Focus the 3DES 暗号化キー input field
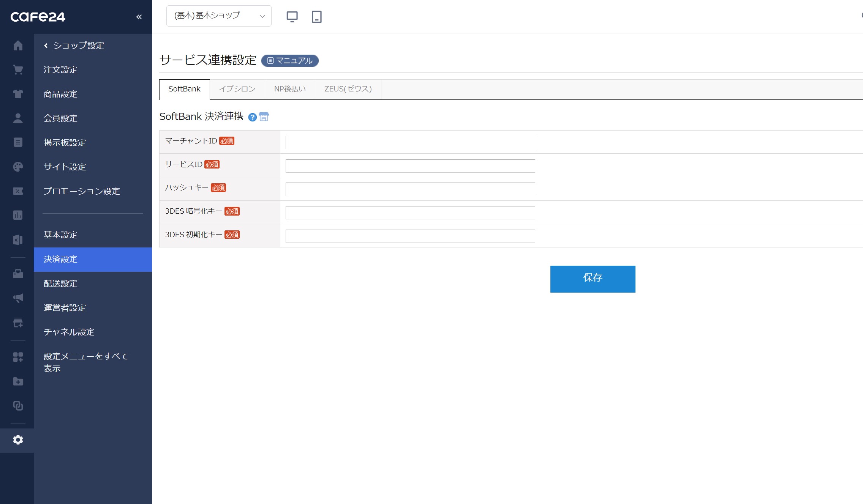This screenshot has height=504, width=863. tap(410, 213)
